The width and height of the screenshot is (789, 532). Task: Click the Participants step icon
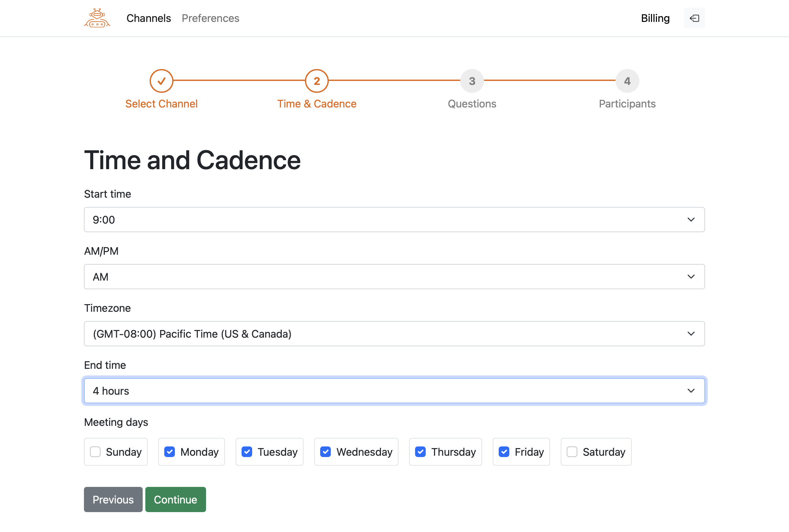coord(627,81)
